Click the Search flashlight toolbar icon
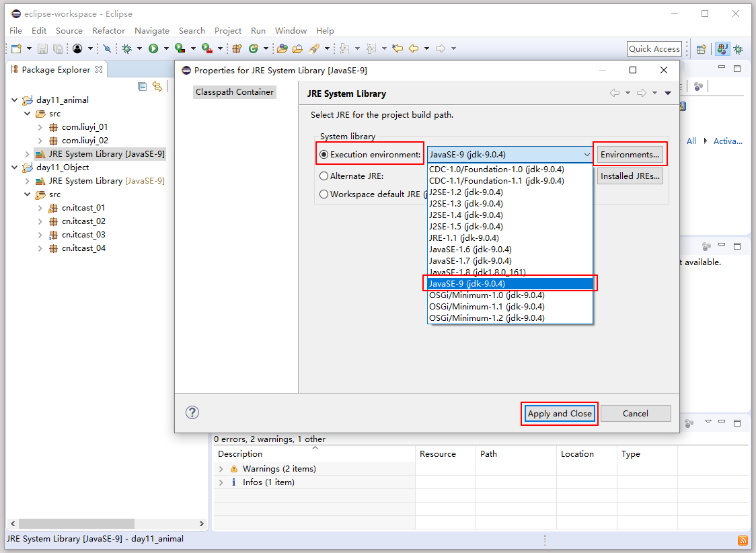 314,48
